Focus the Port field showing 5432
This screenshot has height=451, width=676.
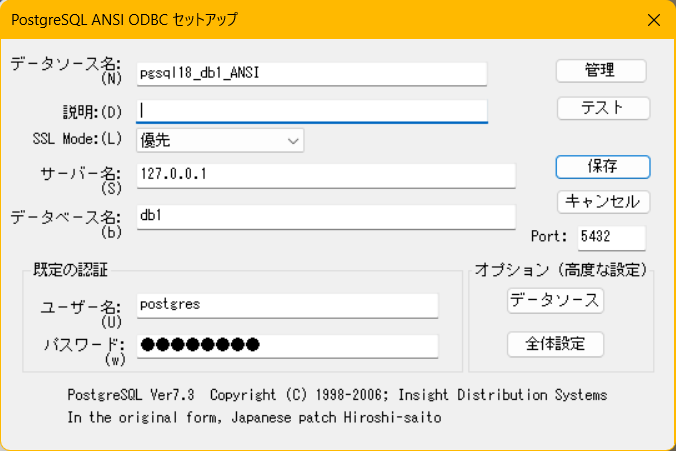[x=611, y=237]
